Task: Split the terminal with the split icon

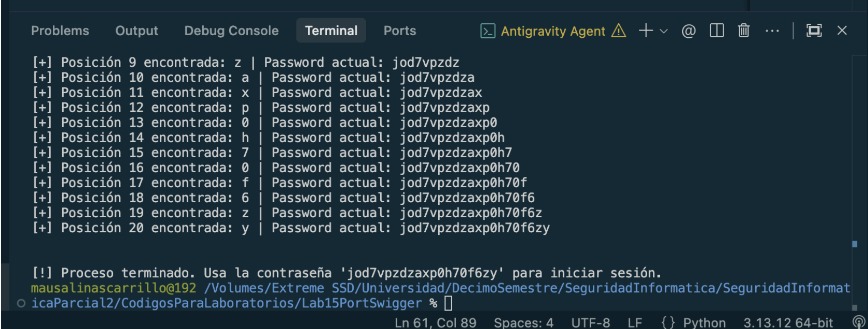Action: tap(717, 31)
